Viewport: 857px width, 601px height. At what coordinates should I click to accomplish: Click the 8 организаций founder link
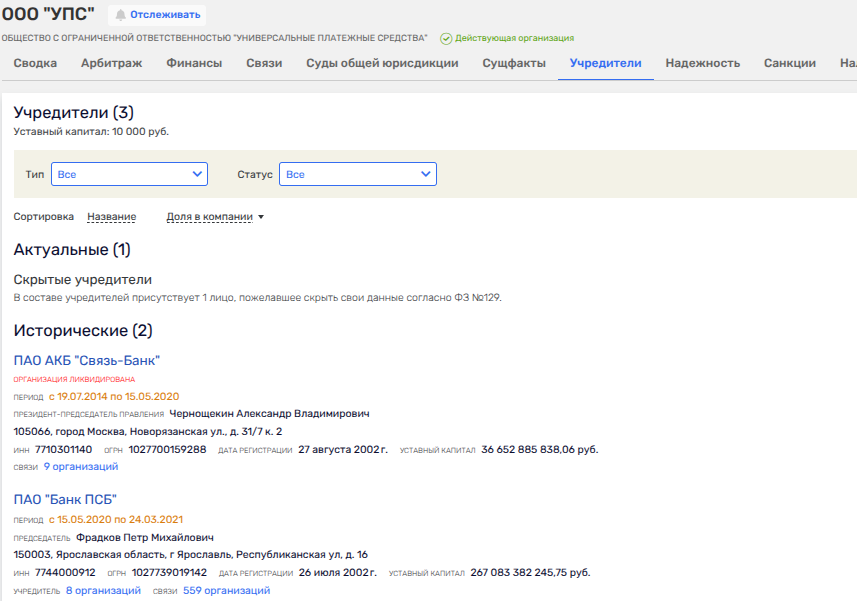click(x=103, y=591)
